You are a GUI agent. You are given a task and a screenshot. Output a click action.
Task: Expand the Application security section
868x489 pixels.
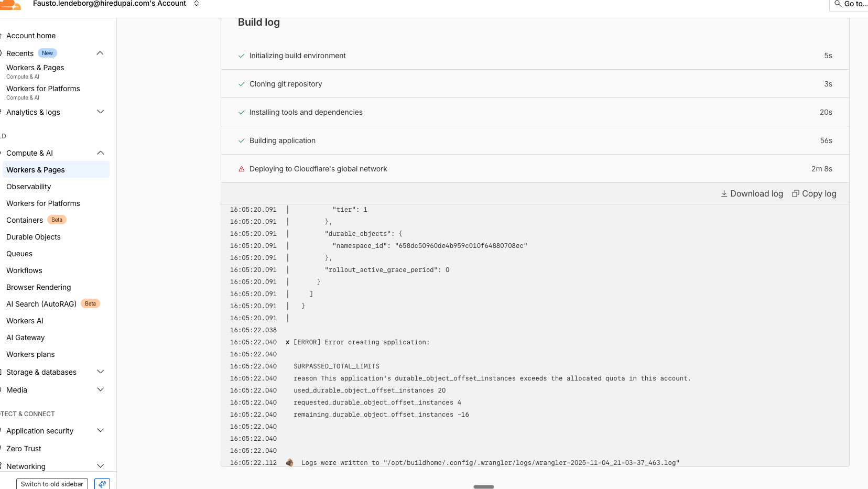tap(100, 431)
